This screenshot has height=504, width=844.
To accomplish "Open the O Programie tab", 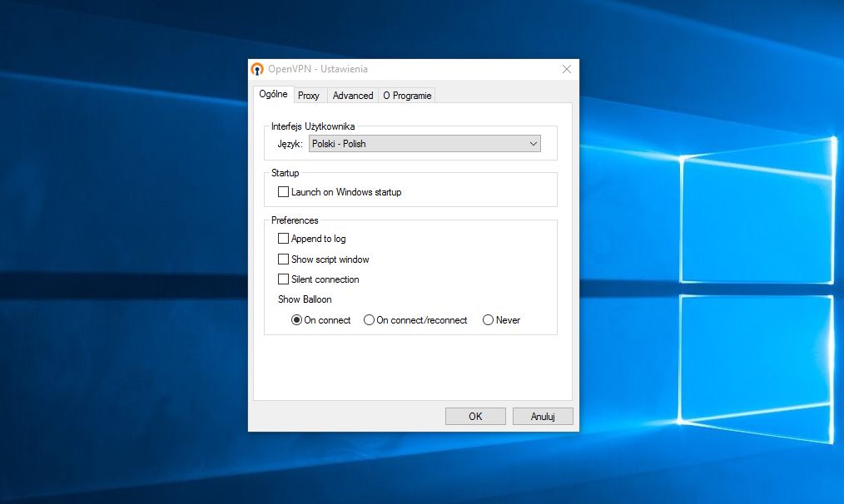I will 407,96.
